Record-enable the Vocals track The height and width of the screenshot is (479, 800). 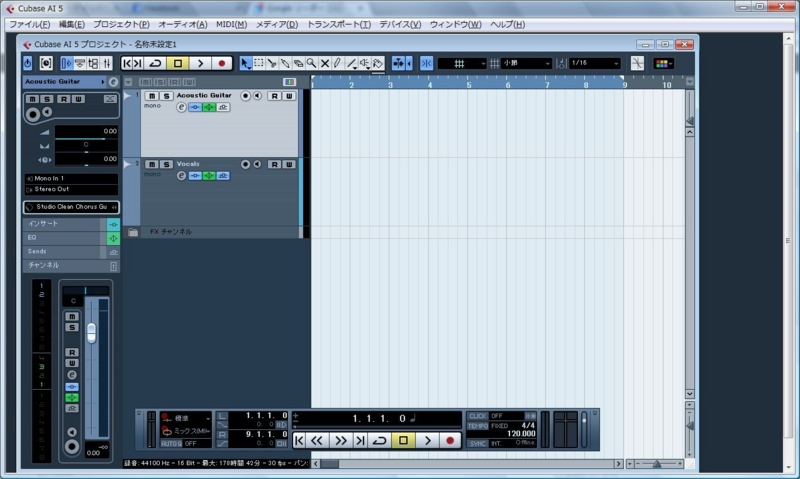[245, 164]
